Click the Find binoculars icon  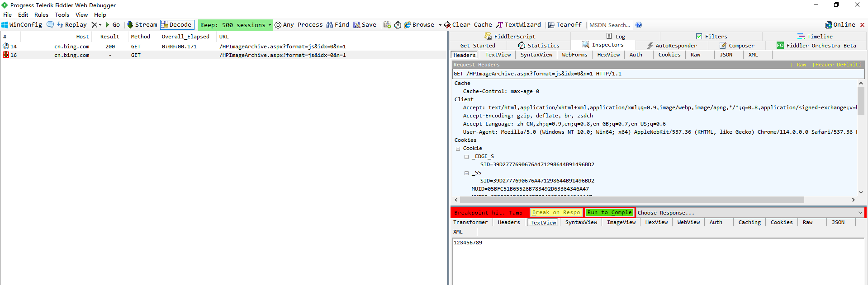tap(330, 25)
